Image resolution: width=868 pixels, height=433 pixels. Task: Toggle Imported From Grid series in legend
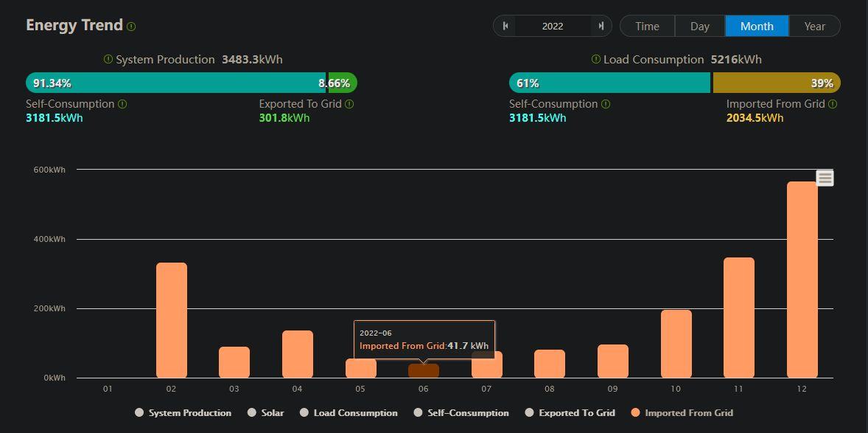coord(682,412)
